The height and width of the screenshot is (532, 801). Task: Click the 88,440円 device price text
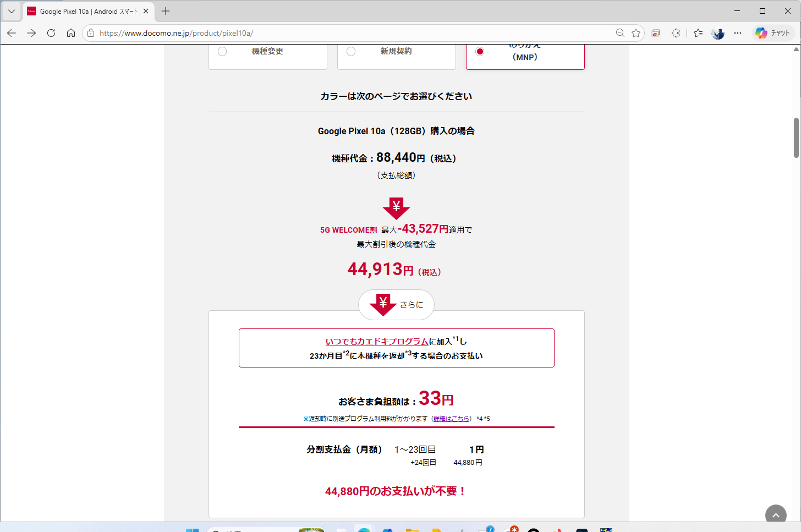401,158
